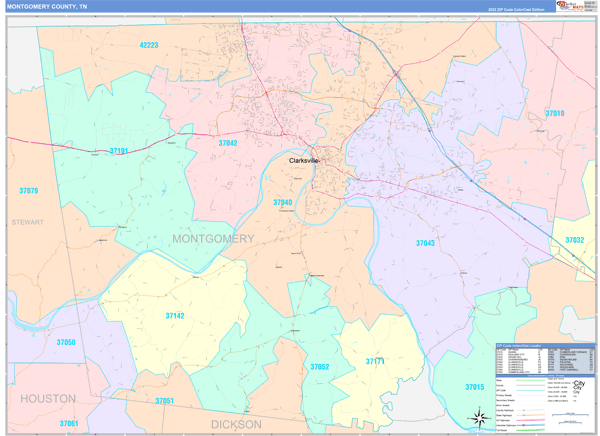Click the 37042 ZIP code label
The width and height of the screenshot is (600, 436).
228,143
